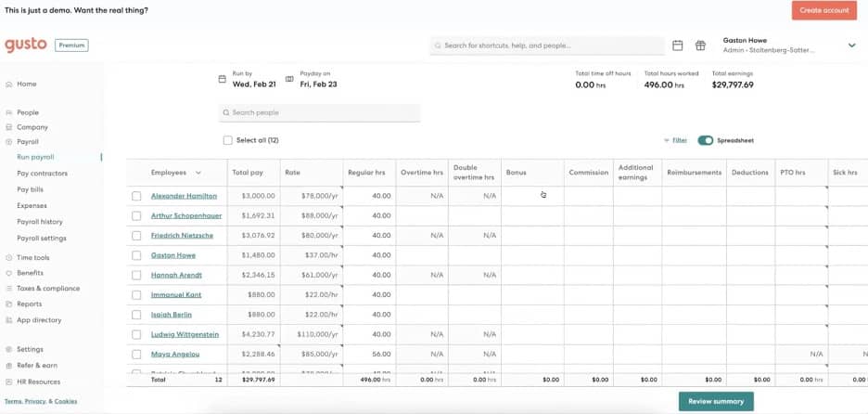Expand the Gaston Howe account dropdown

click(x=851, y=45)
